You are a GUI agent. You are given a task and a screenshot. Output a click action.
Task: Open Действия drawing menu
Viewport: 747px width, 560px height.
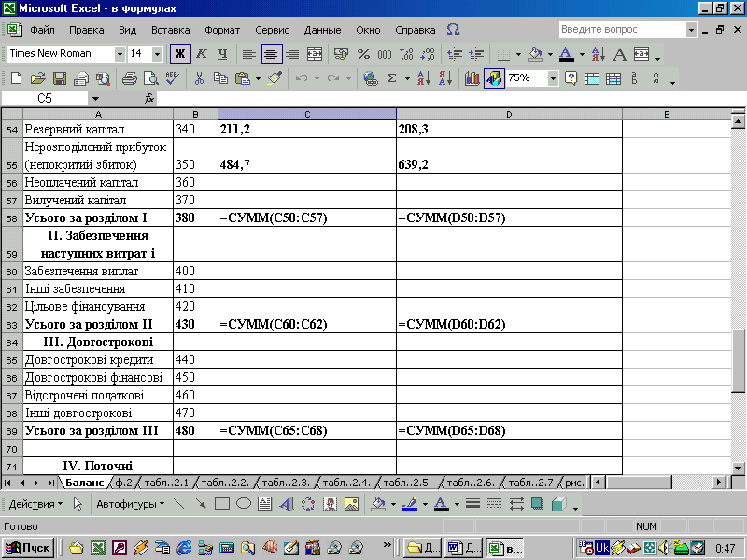point(35,504)
